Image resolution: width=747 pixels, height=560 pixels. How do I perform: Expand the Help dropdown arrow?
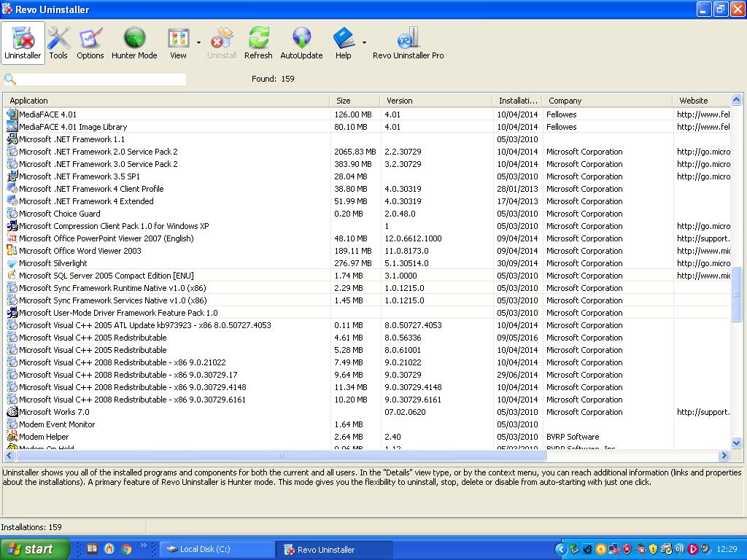point(364,43)
